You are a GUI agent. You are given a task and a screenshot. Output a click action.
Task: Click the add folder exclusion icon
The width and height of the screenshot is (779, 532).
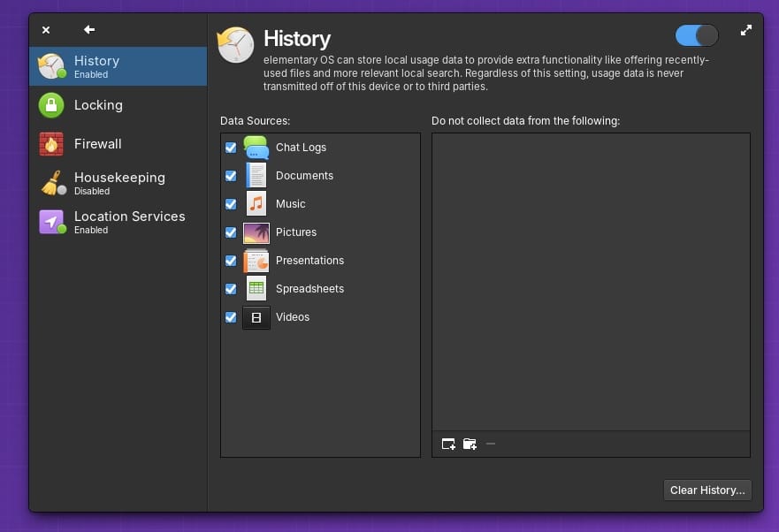[x=470, y=444]
